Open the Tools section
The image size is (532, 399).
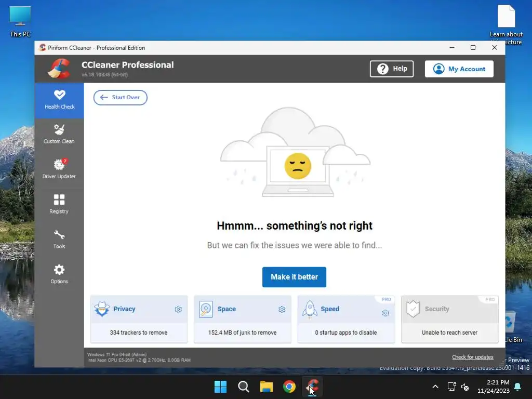(59, 239)
